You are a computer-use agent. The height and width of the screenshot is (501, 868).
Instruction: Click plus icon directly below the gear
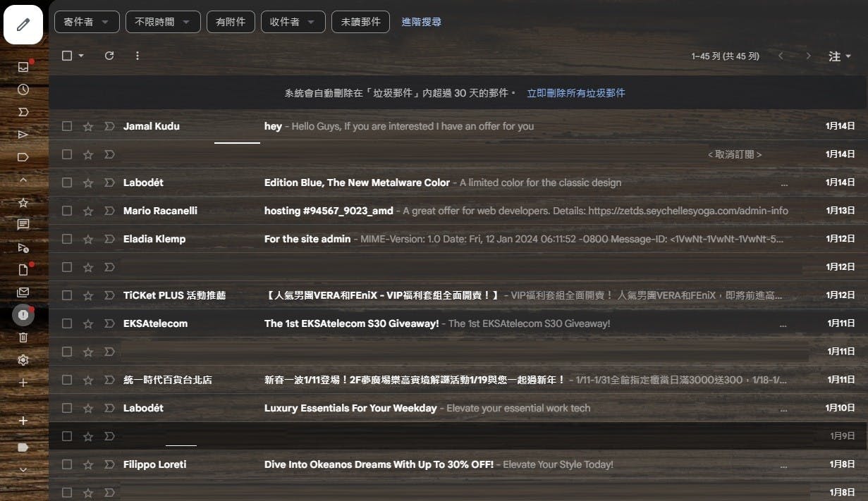coord(23,383)
